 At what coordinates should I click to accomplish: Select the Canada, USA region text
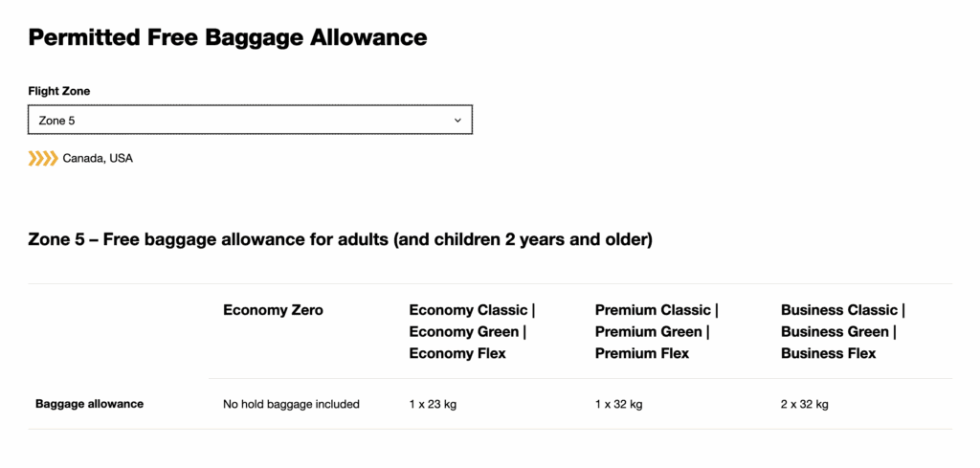98,158
